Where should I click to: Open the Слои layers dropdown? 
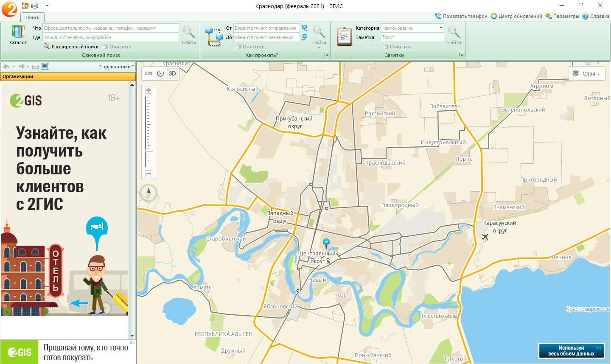(587, 73)
